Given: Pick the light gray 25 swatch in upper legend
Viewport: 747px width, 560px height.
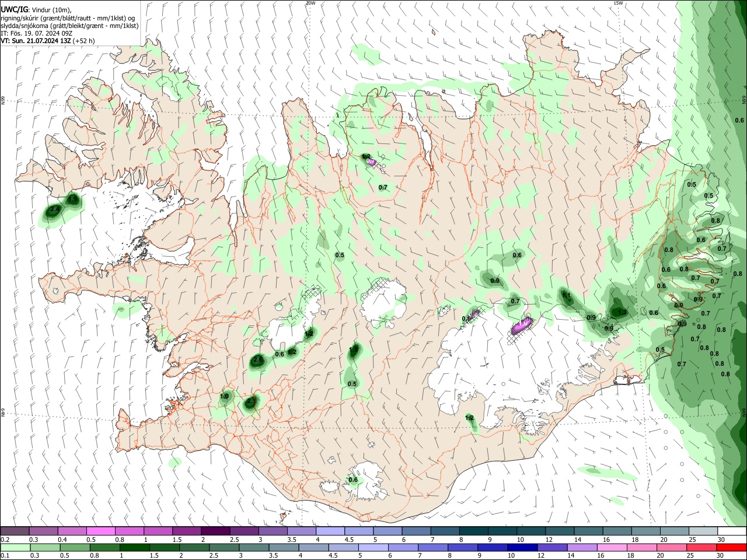Looking at the screenshot, I should pos(703,531).
